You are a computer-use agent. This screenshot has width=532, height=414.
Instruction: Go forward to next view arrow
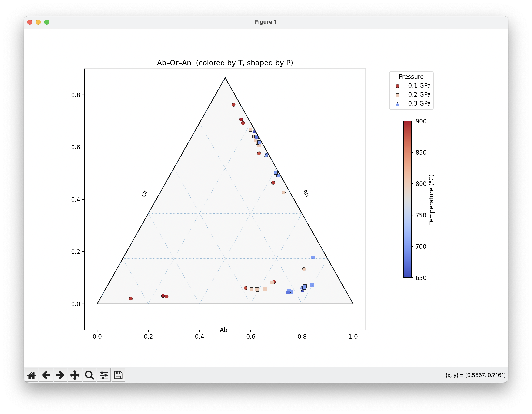(60, 375)
